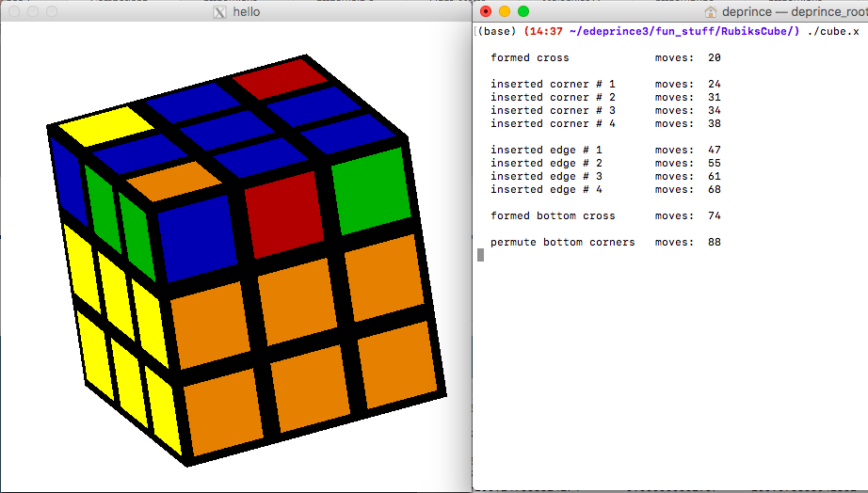
Task: Select the yellow sticker on the cube's top face
Action: pos(100,126)
